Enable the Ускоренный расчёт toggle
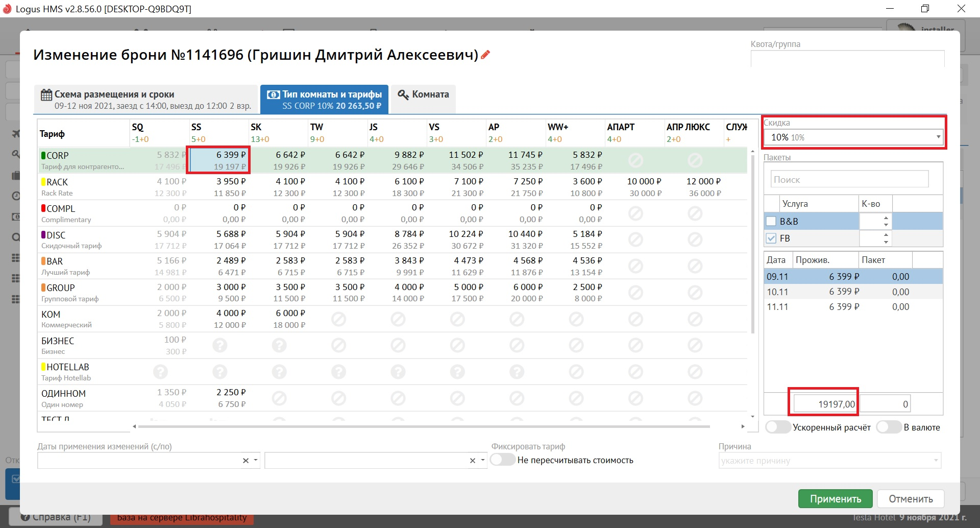Image resolution: width=980 pixels, height=528 pixels. (x=778, y=427)
